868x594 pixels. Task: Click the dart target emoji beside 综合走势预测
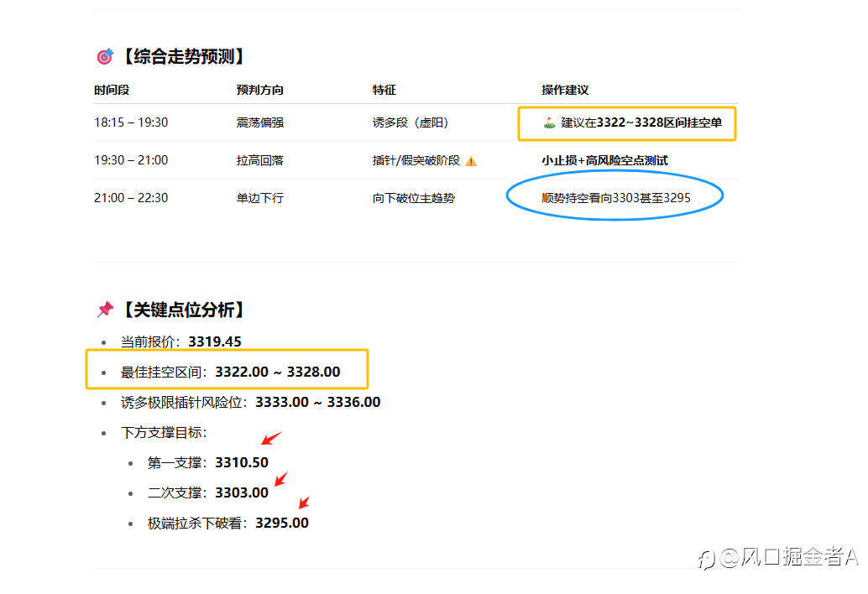(x=105, y=56)
